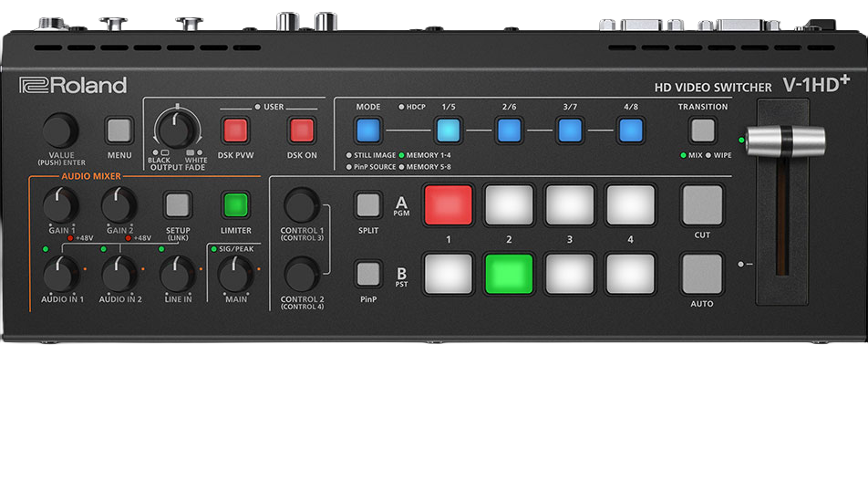Image resolution: width=868 pixels, height=501 pixels.
Task: Select green PST B input 2
Action: [509, 274]
